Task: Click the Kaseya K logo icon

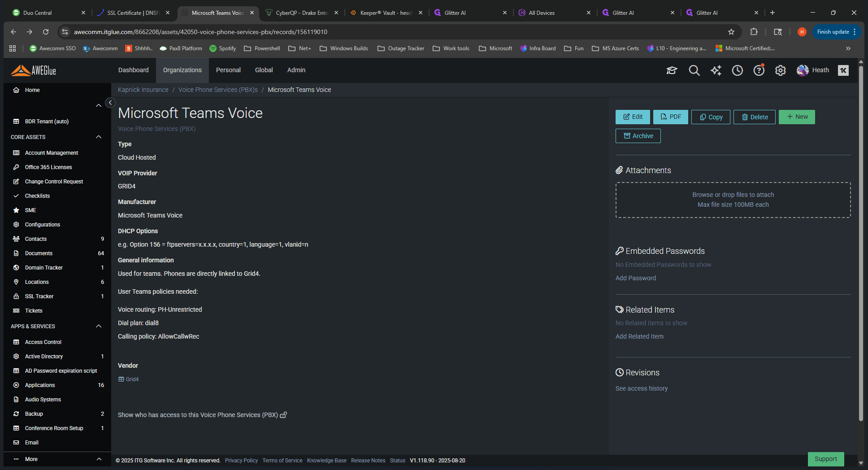Action: (843, 70)
